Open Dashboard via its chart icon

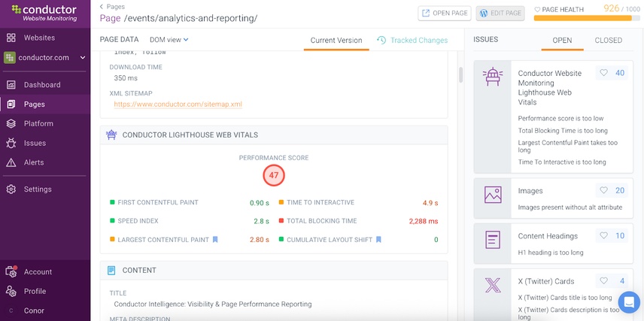[11, 85]
